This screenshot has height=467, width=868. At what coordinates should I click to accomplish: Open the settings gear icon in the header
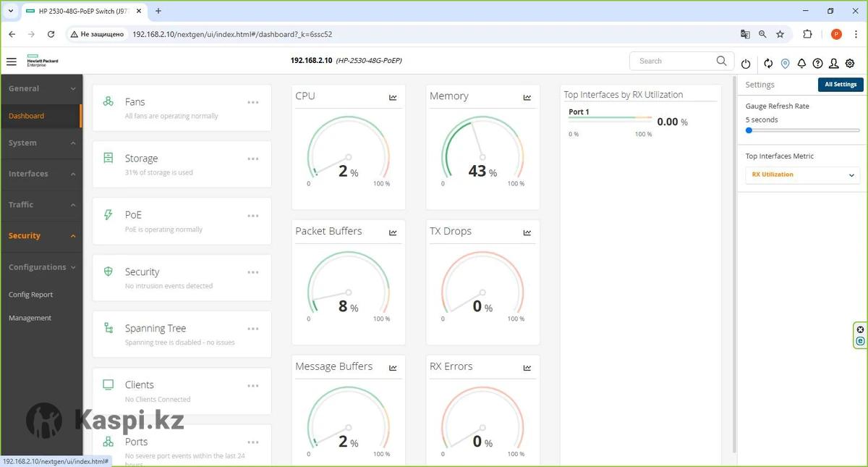pos(850,64)
